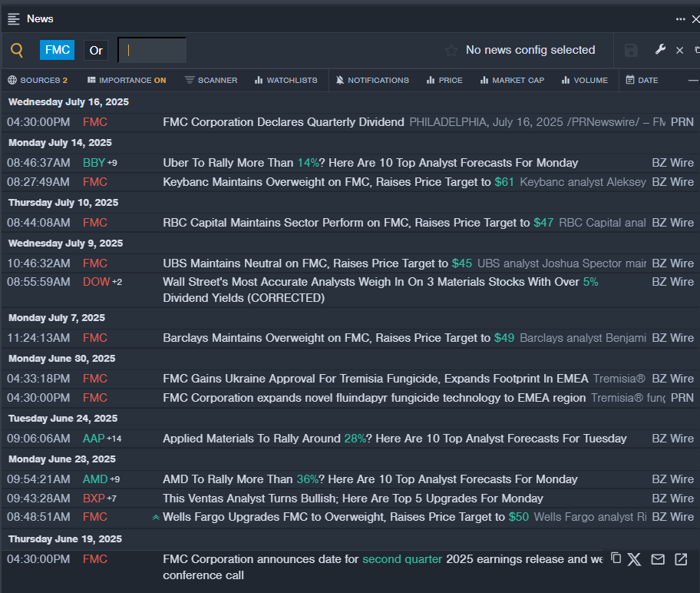Open the Watchlists filter
Screen dimensions: 700x593
(286, 81)
